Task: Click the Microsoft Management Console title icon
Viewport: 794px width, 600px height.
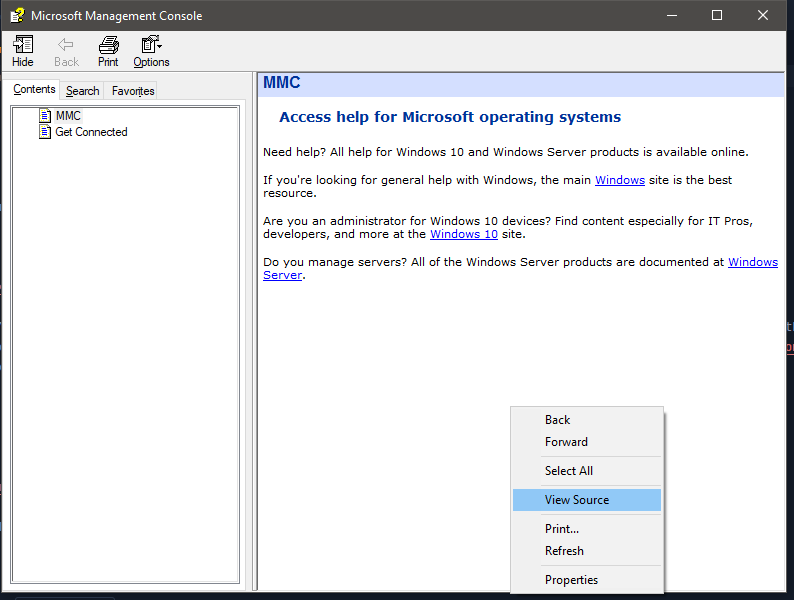Action: [x=17, y=16]
